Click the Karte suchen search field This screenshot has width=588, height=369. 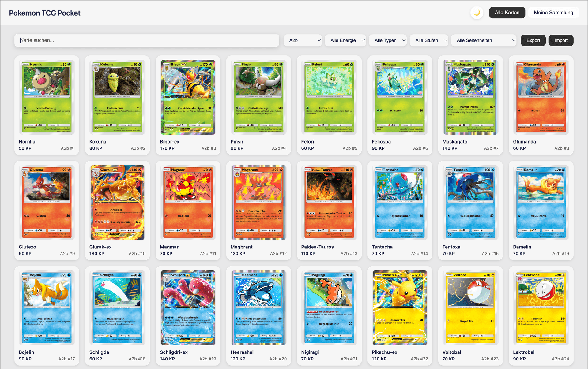coord(147,40)
